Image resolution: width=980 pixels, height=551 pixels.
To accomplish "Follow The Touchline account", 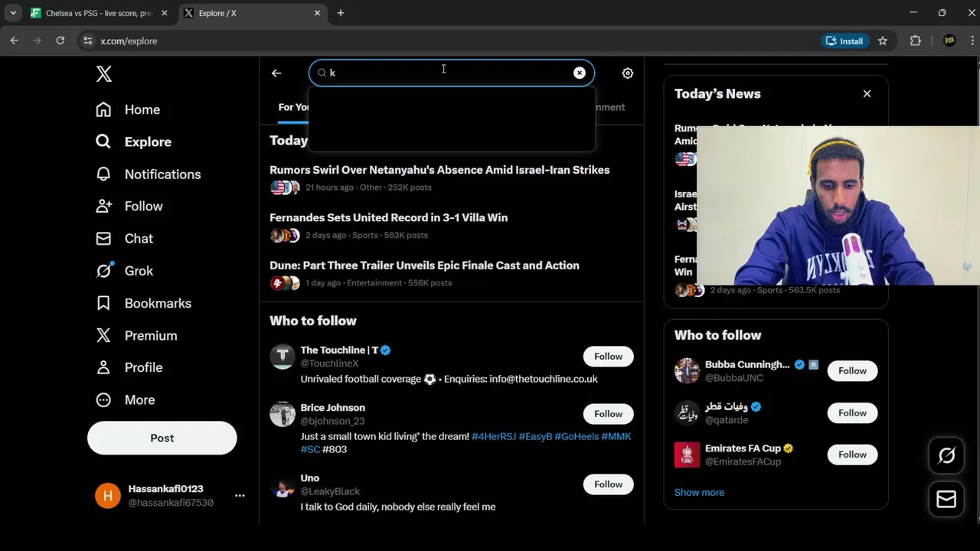I will [x=609, y=356].
